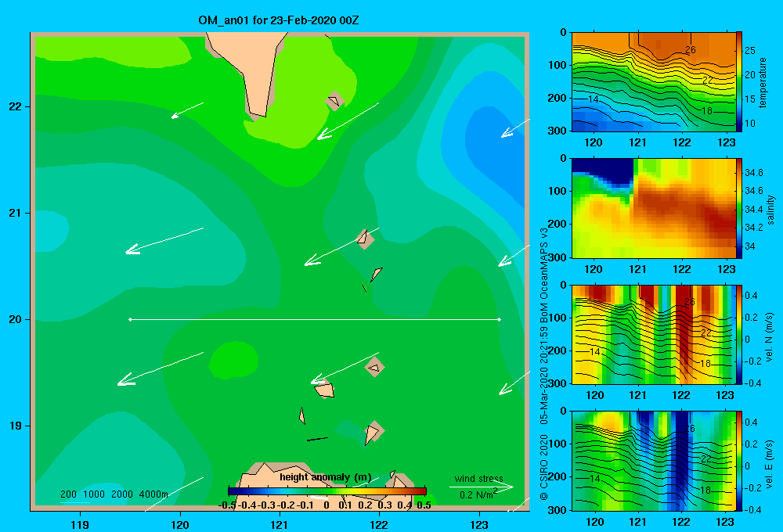
Task: Click depth label 200 on vel. N panel
Action: (557, 350)
